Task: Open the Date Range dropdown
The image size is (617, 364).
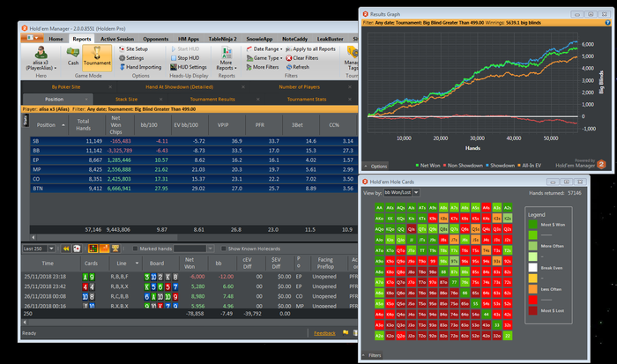Action: (x=264, y=48)
